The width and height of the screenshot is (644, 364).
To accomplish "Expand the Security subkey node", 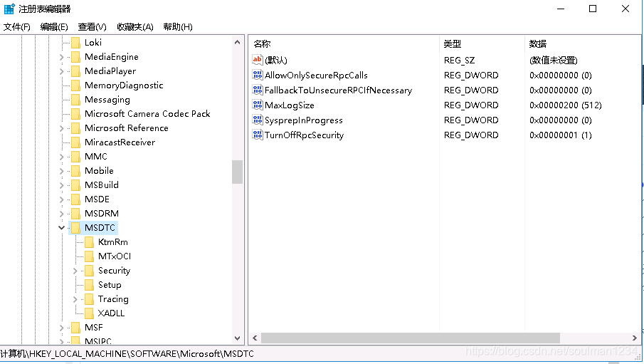I will click(x=75, y=271).
